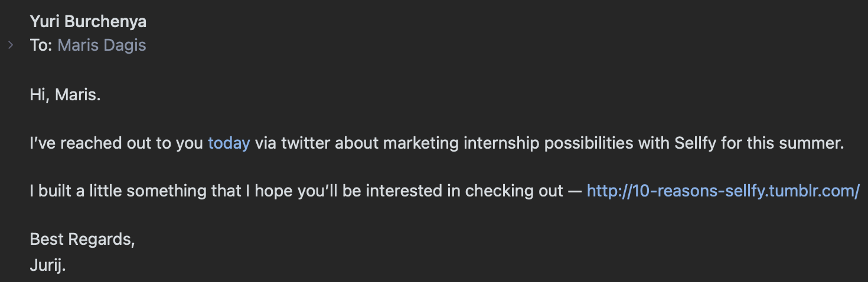Expand the message header details chevron
Screen dimensions: 868x282
click(10, 45)
